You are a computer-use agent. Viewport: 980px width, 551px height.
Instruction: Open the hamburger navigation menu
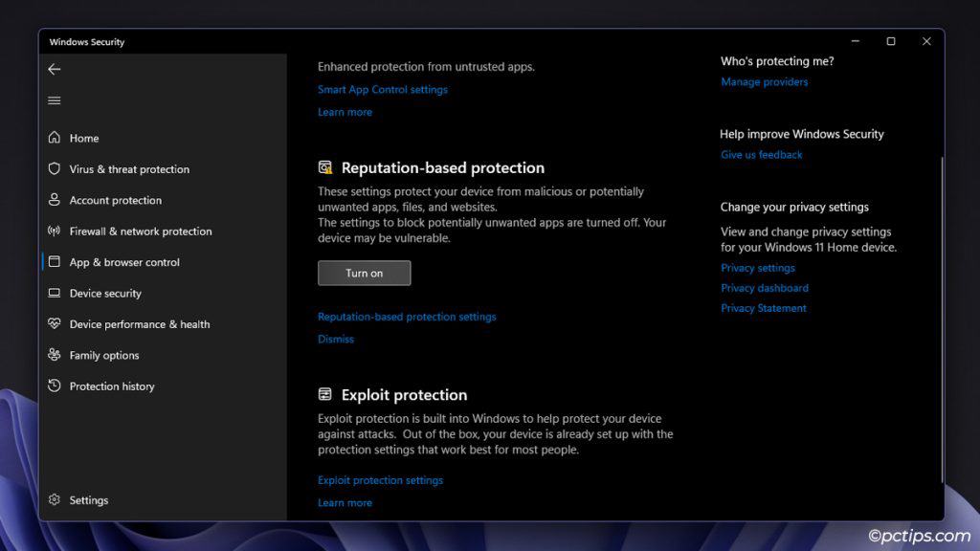coord(55,100)
